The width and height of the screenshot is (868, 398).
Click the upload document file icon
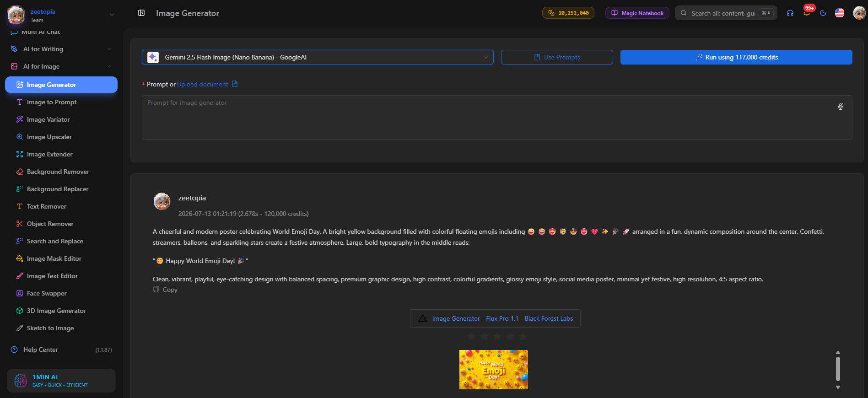235,84
